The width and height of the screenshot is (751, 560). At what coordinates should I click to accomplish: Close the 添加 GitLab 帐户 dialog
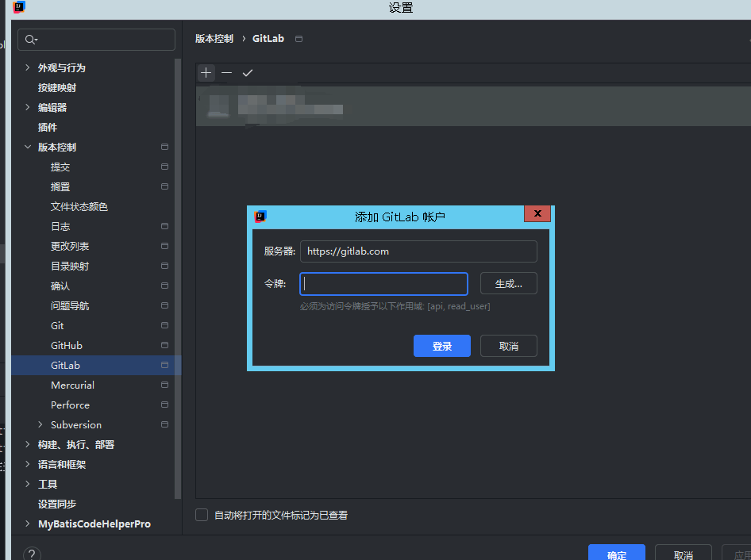click(x=537, y=213)
